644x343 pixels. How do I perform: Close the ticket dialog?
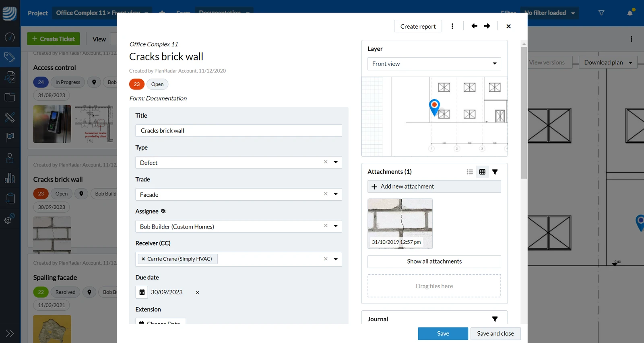508,26
